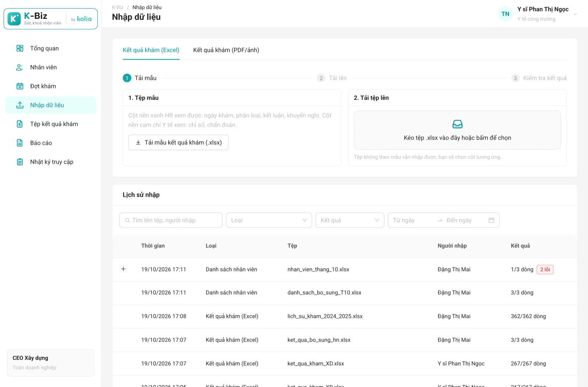Click the Tệp kết quả khám file icon
588x387 pixels.
point(20,124)
